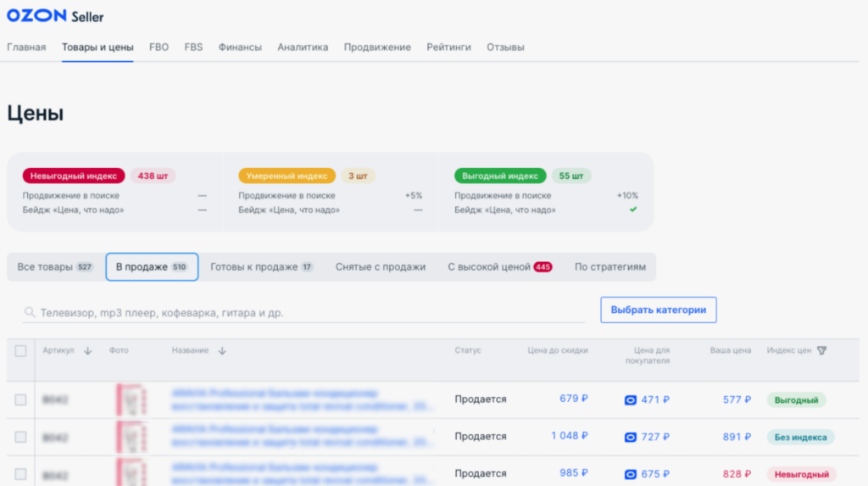
Task: Click the 3 шт count badge
Action: (358, 176)
